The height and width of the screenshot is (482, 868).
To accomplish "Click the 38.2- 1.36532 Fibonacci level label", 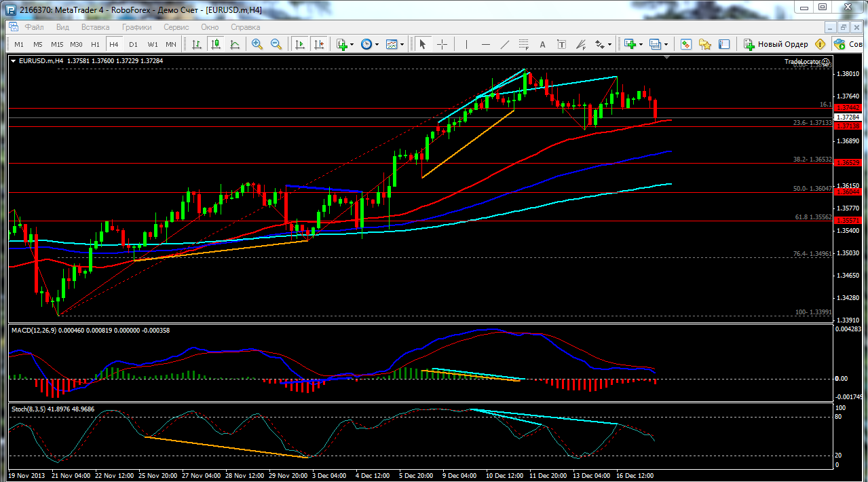I will [x=812, y=159].
